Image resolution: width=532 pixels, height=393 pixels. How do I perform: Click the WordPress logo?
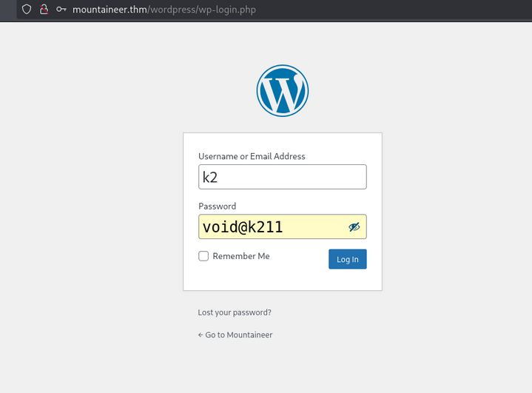pyautogui.click(x=283, y=91)
